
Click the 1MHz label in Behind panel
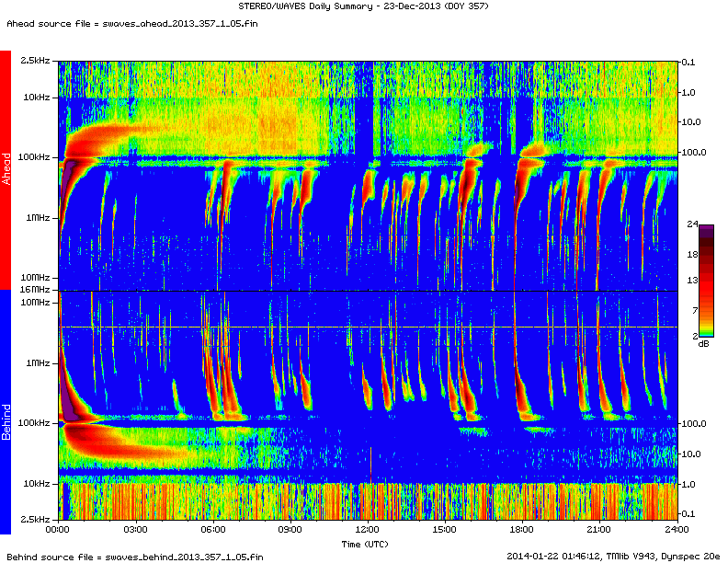38,362
